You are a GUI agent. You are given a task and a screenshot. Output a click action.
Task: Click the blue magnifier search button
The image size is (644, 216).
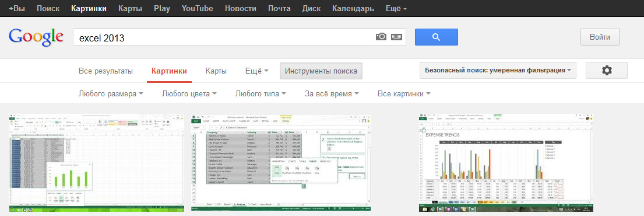point(436,37)
